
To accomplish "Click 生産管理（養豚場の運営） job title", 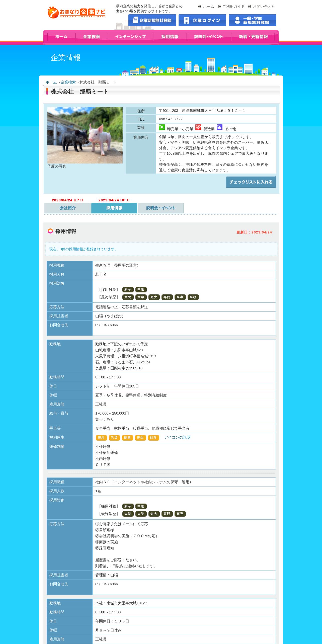I will [118, 265].
